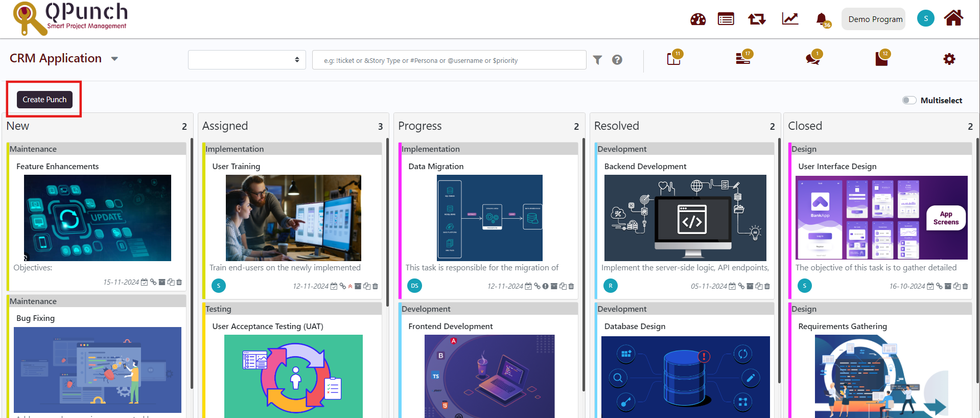Click the New column vertical scrollbar
The image size is (980, 418).
[192, 263]
